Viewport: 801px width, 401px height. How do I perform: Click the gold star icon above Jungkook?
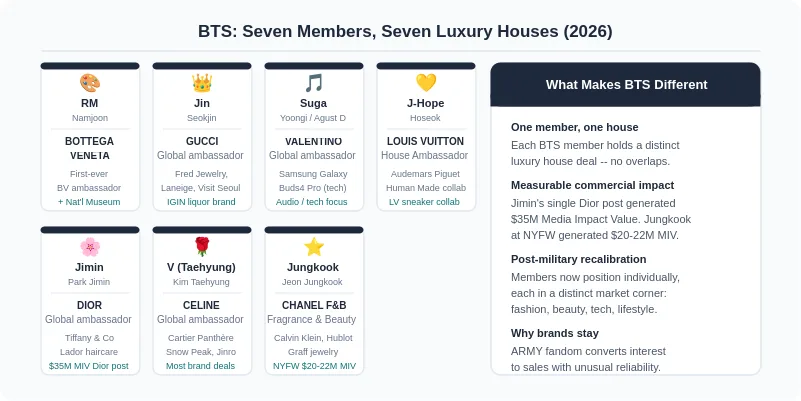click(314, 247)
